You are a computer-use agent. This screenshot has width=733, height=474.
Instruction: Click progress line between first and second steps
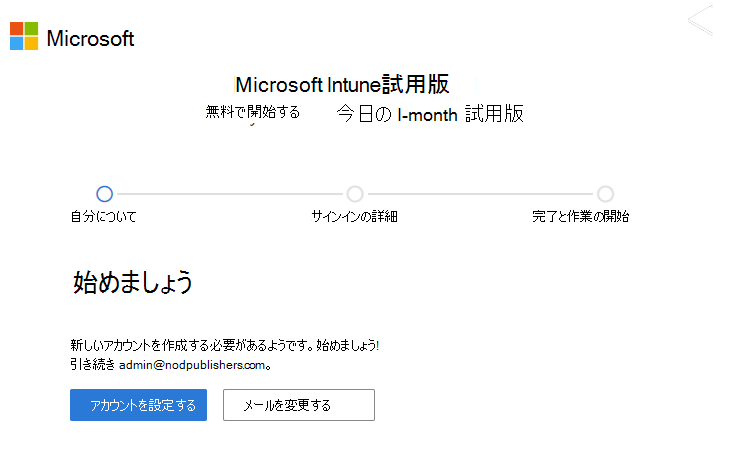point(229,194)
